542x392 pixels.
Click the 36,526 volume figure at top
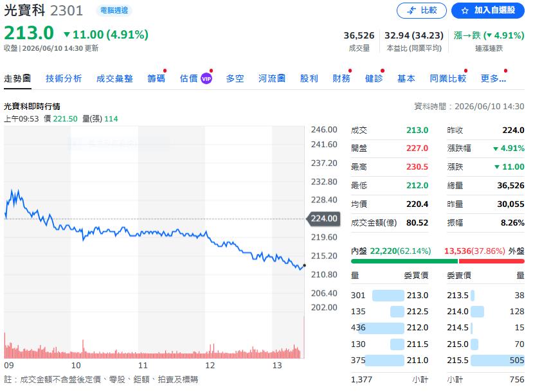[x=359, y=35]
